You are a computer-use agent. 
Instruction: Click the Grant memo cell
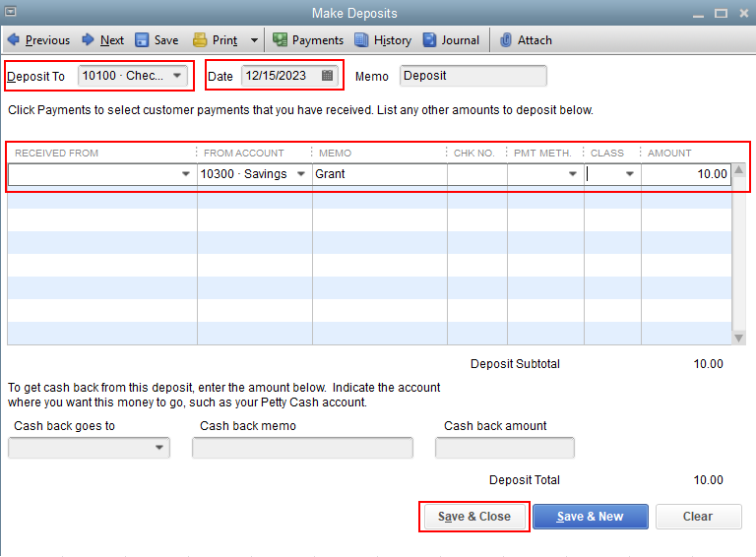coord(380,174)
